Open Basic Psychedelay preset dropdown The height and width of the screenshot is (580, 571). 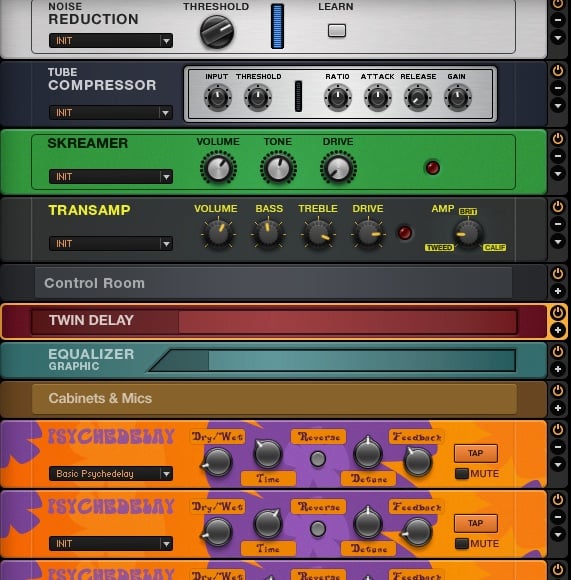(x=111, y=473)
